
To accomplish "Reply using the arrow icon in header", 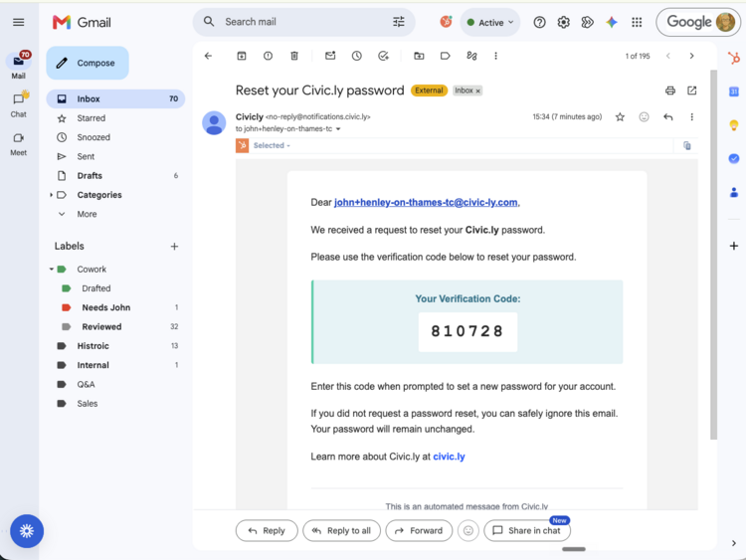I will pos(668,117).
